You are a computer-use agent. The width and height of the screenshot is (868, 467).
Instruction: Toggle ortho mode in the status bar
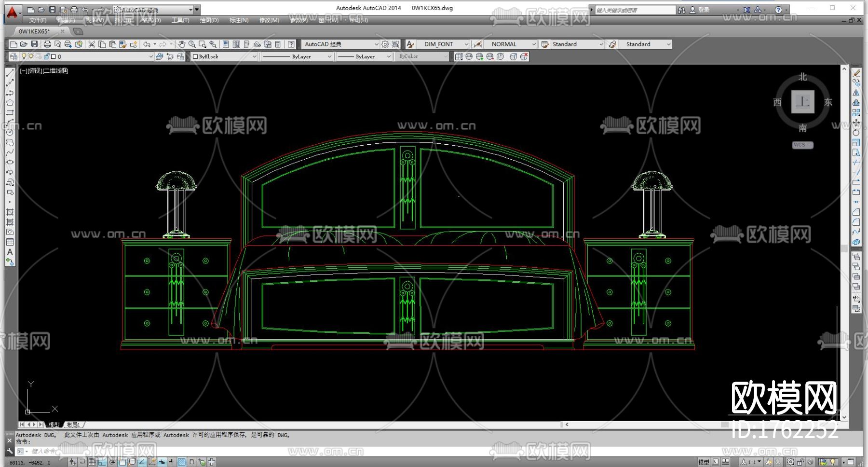coord(102,462)
